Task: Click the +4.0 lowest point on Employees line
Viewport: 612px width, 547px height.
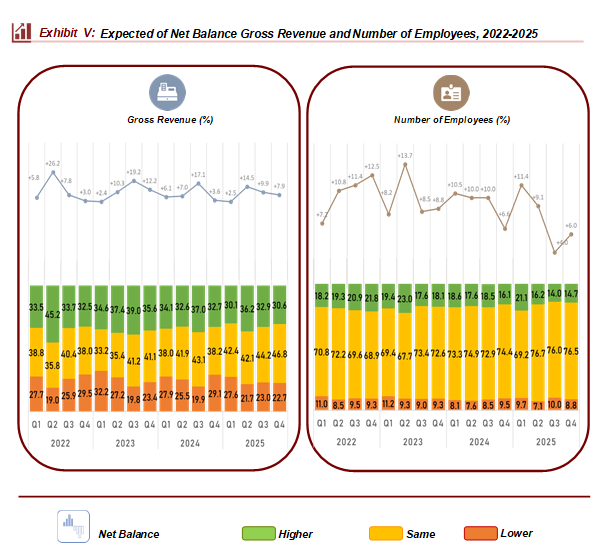Action: [x=555, y=252]
